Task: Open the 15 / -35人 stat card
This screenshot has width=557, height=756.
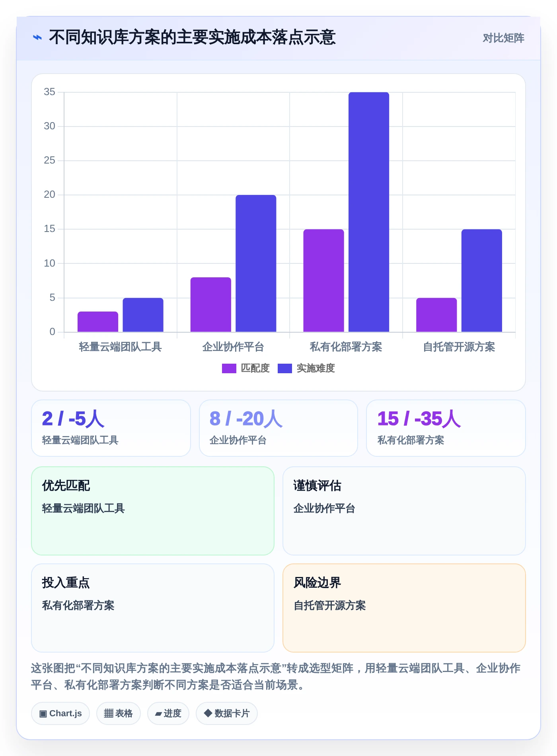Action: [446, 428]
